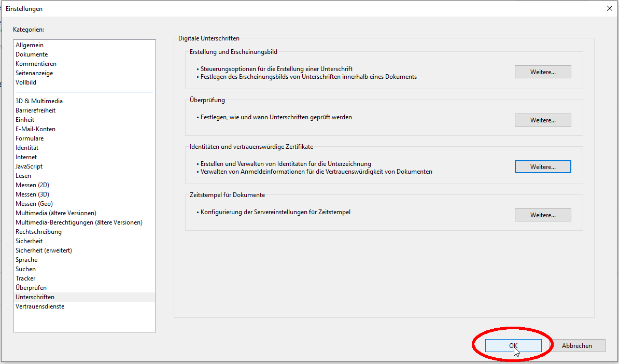
Task: Choose the Kommentieren category
Action: point(36,64)
